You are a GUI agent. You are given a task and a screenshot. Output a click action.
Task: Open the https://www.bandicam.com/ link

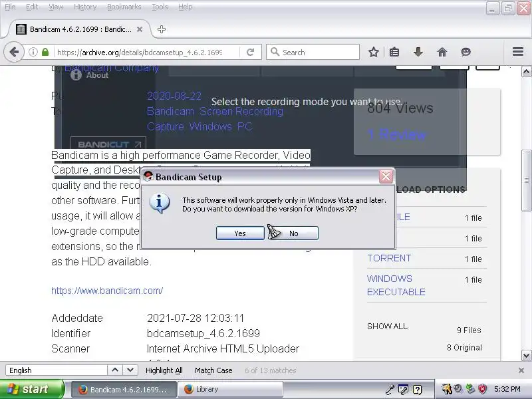(107, 291)
